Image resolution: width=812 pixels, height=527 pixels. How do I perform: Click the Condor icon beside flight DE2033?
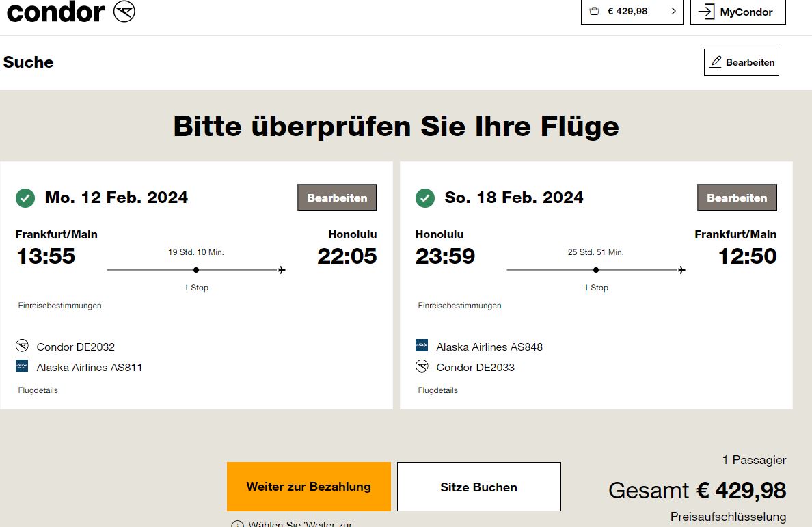tap(422, 366)
